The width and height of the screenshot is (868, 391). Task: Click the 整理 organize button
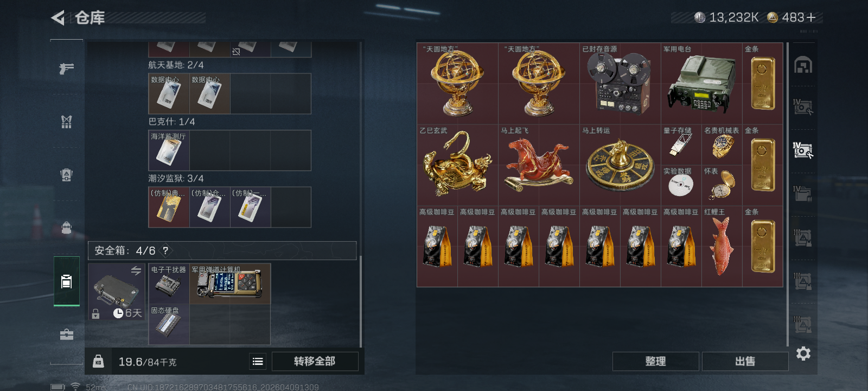click(655, 361)
